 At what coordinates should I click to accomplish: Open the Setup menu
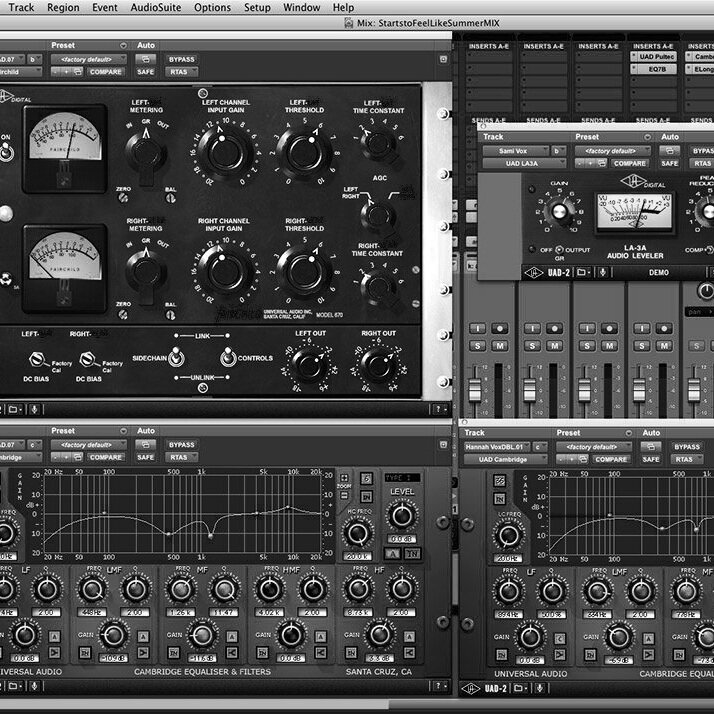[x=257, y=7]
